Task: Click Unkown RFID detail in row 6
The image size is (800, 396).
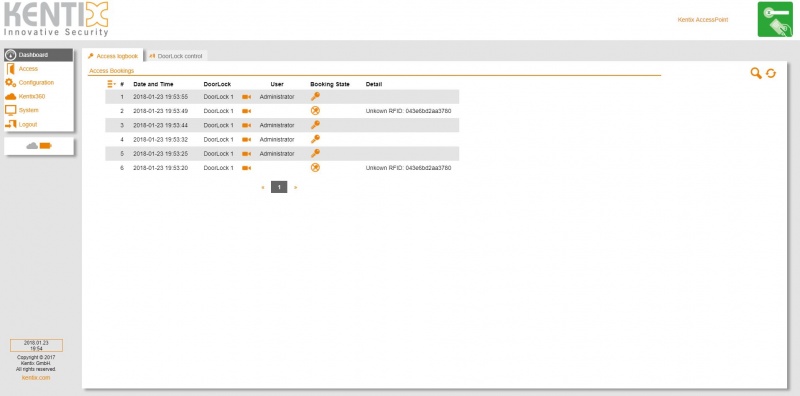Action: click(409, 168)
